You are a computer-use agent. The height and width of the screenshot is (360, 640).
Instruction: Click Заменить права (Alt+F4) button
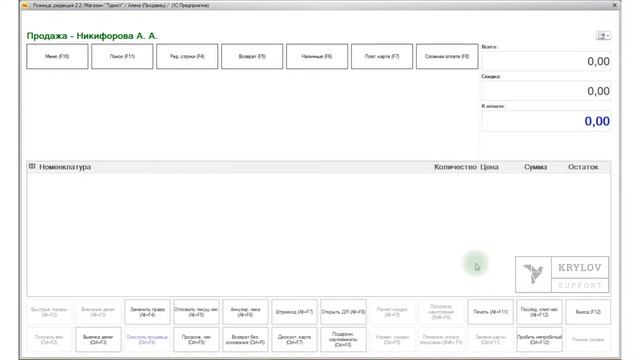[147, 312]
